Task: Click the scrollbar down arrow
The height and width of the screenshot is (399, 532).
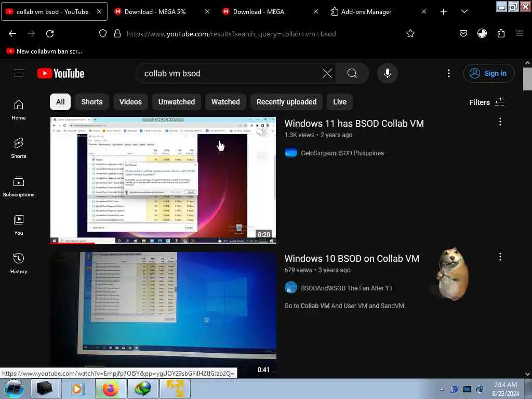Action: pos(527,374)
